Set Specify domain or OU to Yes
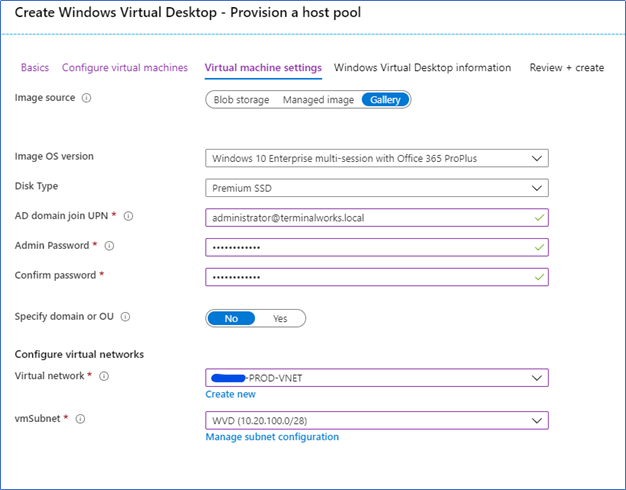This screenshot has width=626, height=490. (x=280, y=319)
